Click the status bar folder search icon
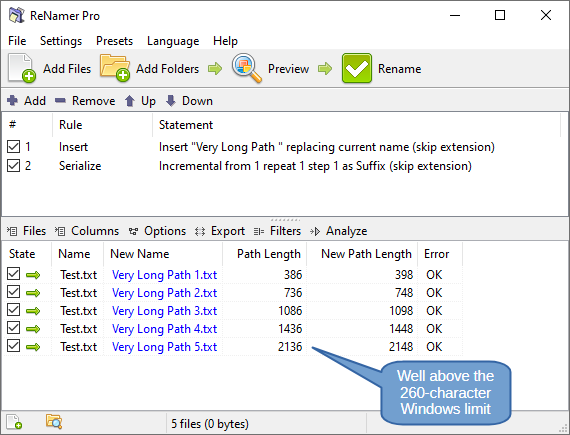Image resolution: width=570 pixels, height=435 pixels. coord(54,421)
